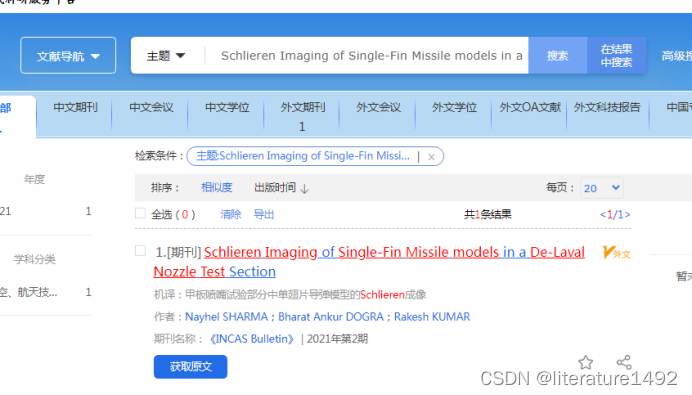Click the 获取原文 button
Screen dimensions: 692x395
pyautogui.click(x=191, y=367)
